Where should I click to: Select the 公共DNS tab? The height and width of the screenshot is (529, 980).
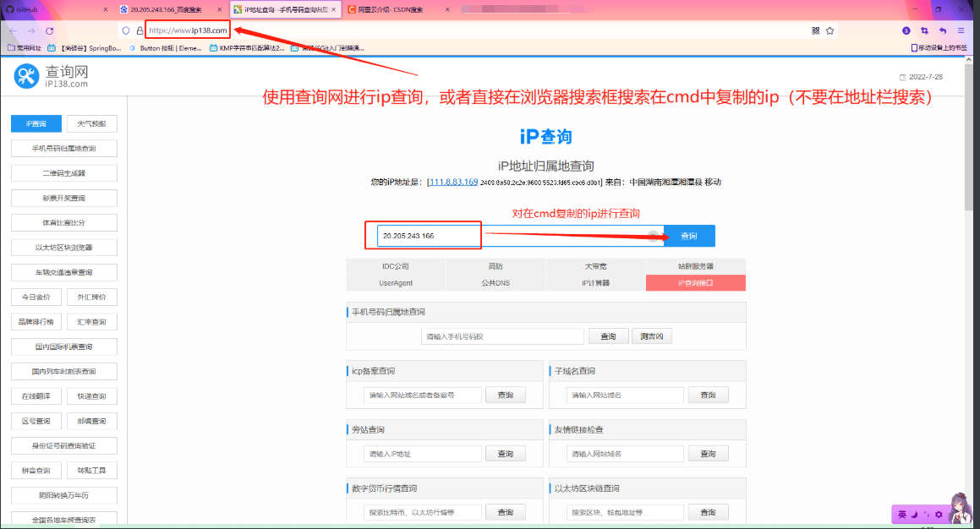click(495, 283)
